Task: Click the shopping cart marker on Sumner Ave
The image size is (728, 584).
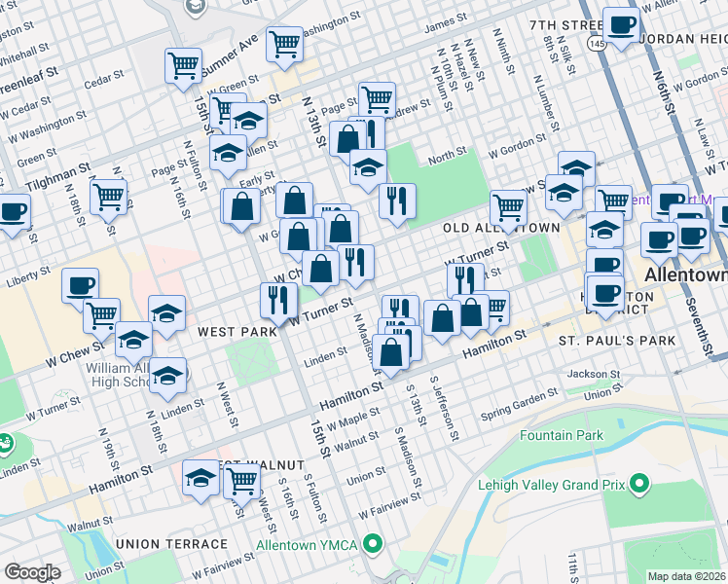Action: point(284,45)
